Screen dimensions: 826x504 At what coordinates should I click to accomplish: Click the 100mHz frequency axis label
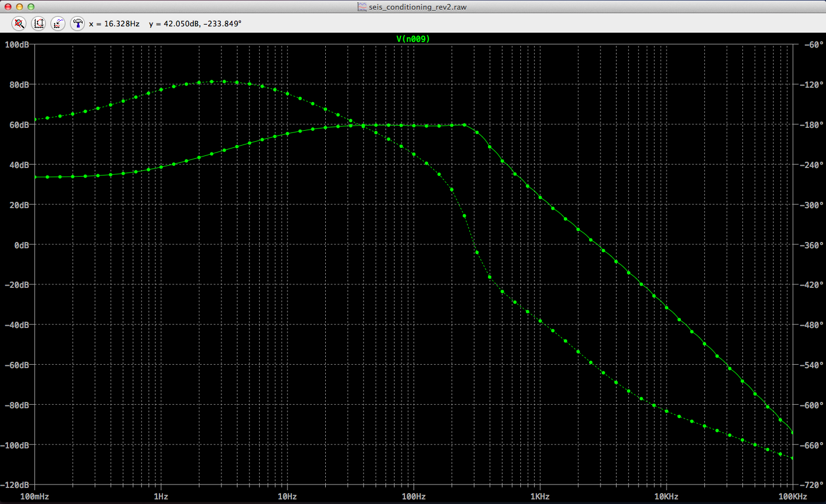(x=34, y=497)
